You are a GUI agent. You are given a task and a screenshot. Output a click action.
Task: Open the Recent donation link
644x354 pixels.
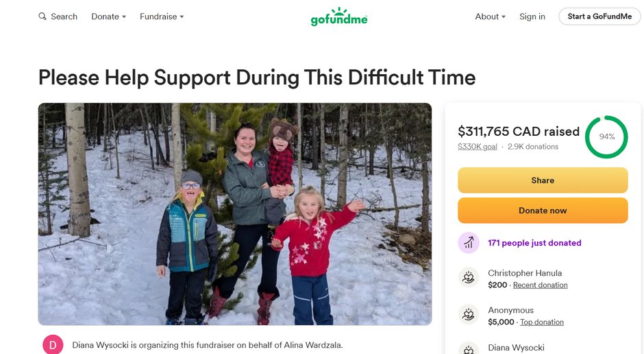(540, 285)
